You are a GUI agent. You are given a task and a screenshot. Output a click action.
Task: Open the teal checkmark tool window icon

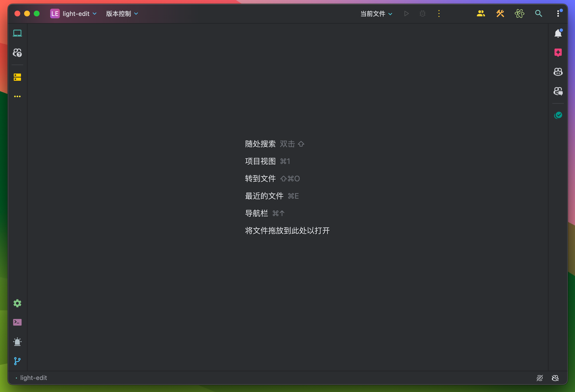tap(558, 115)
